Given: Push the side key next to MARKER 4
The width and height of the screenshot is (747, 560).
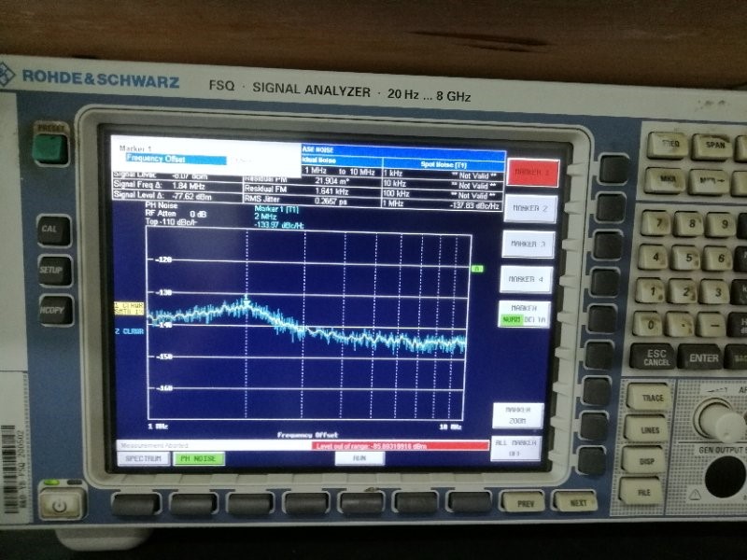Looking at the screenshot, I should point(606,282).
